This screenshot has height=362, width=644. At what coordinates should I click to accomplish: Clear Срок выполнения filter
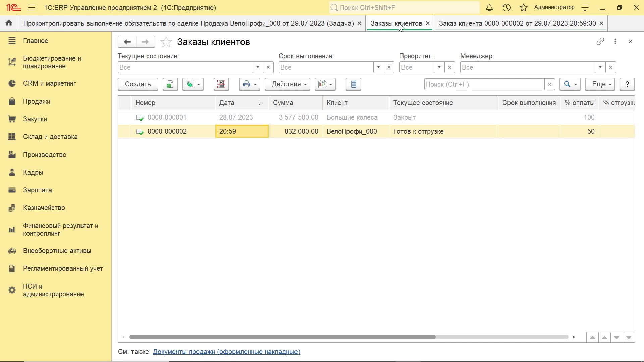click(389, 67)
